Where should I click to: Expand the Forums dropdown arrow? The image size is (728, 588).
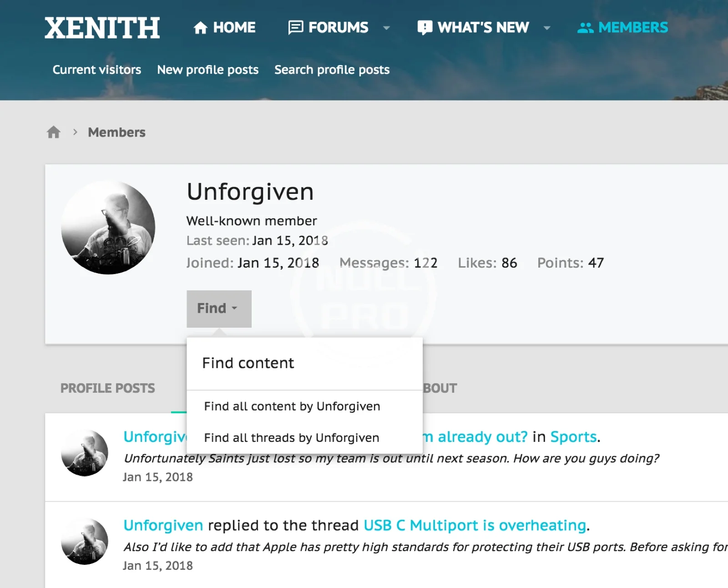386,28
